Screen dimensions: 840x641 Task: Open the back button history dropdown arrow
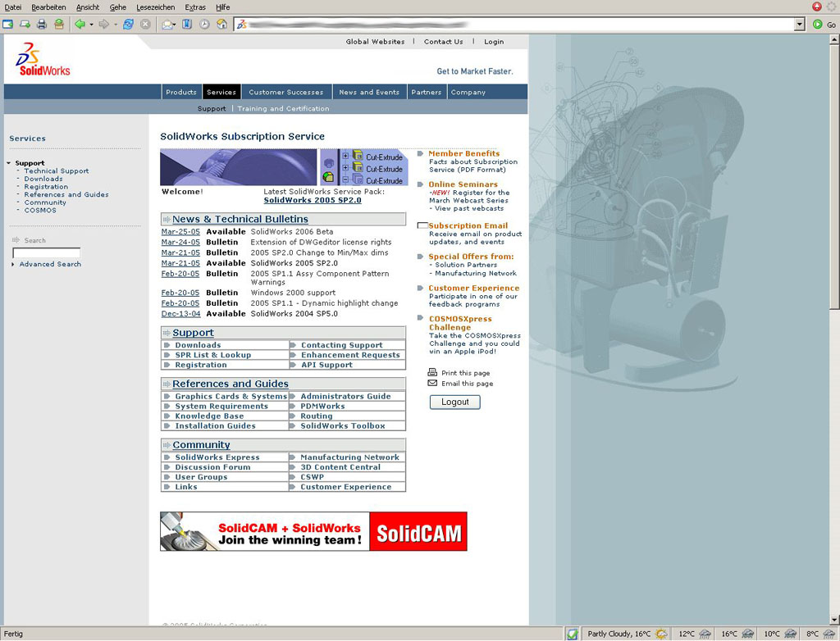click(91, 25)
